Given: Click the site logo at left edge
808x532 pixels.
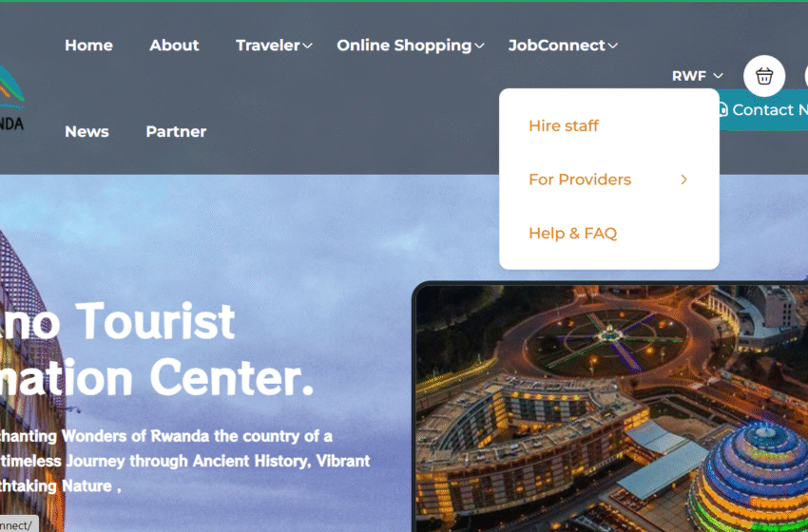Looking at the screenshot, I should [x=11, y=98].
